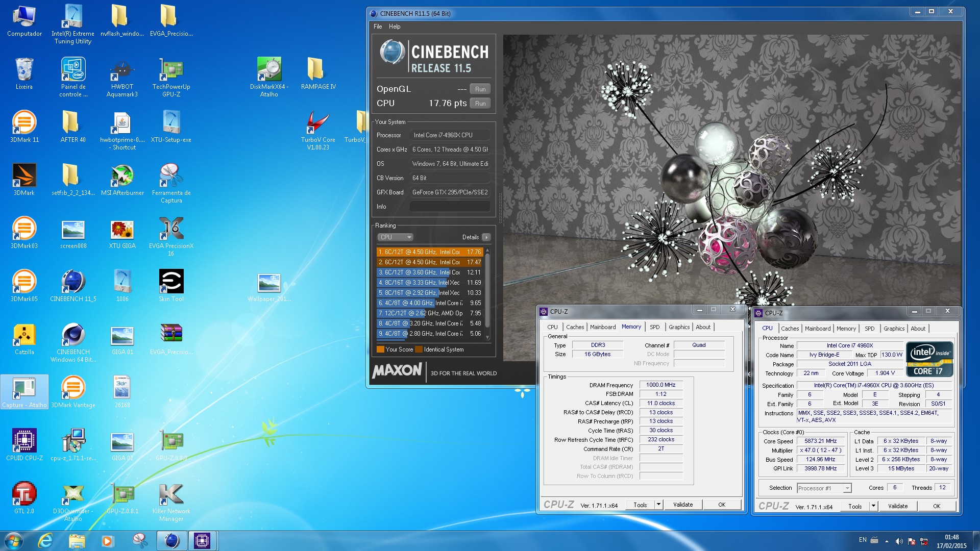980x551 pixels.
Task: Open the ranking CPU dropdown in Cinebench
Action: [x=395, y=237]
